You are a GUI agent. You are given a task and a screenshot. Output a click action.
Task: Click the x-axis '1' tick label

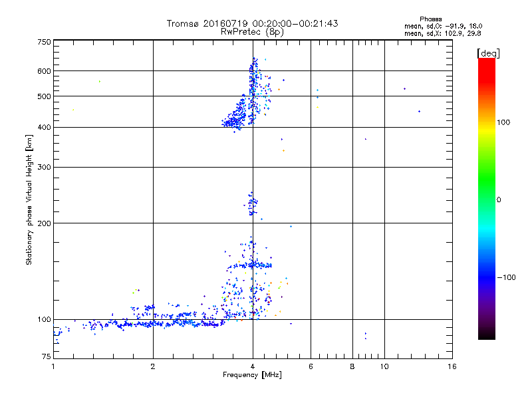[x=53, y=366]
